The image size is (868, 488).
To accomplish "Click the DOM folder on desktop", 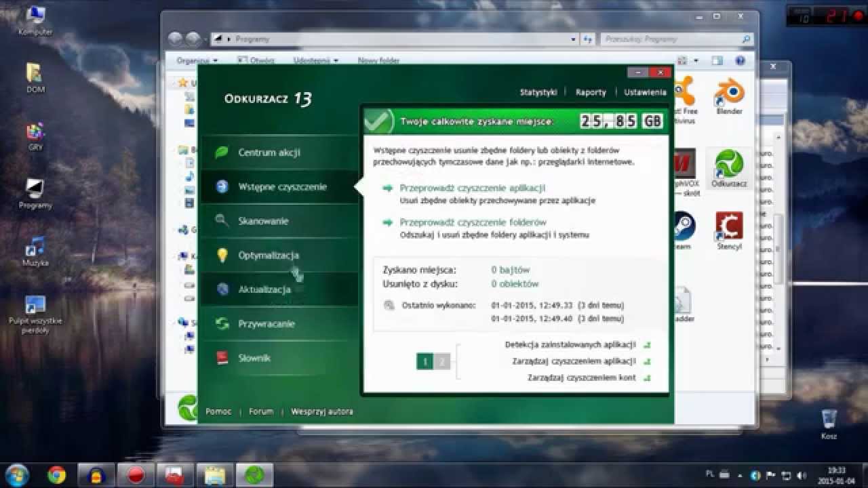I will pos(35,78).
